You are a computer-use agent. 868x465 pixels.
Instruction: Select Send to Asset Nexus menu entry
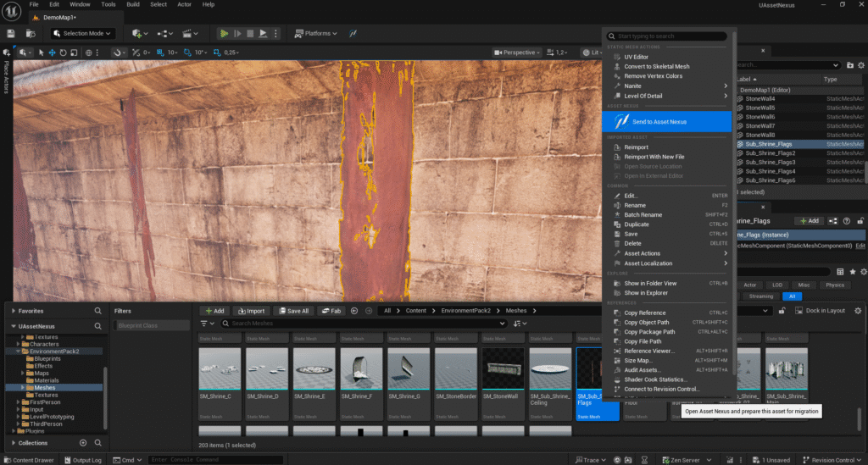(659, 122)
